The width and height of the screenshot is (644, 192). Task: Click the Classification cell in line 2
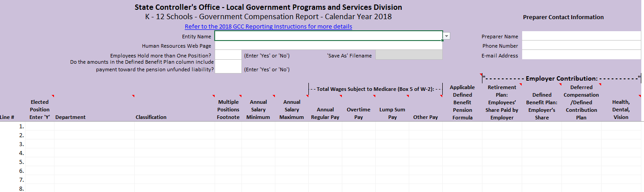click(x=175, y=135)
